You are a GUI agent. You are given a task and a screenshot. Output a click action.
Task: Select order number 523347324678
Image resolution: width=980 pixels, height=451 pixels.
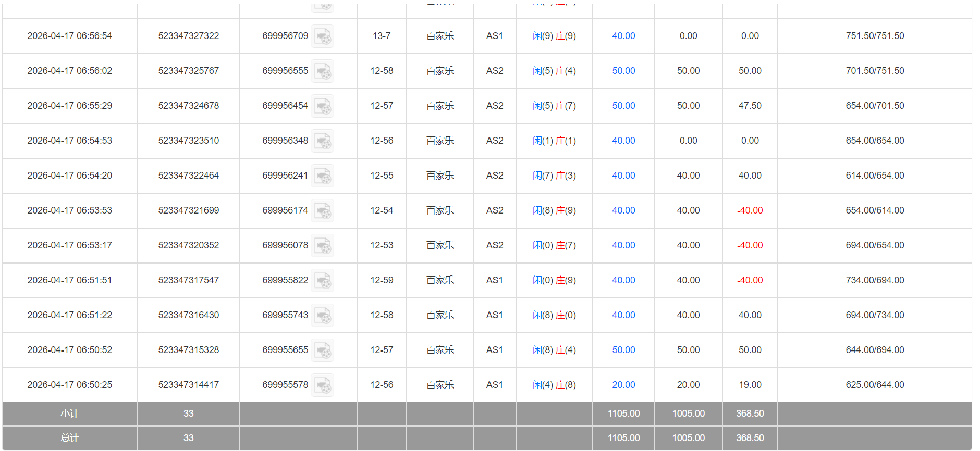[x=189, y=106]
